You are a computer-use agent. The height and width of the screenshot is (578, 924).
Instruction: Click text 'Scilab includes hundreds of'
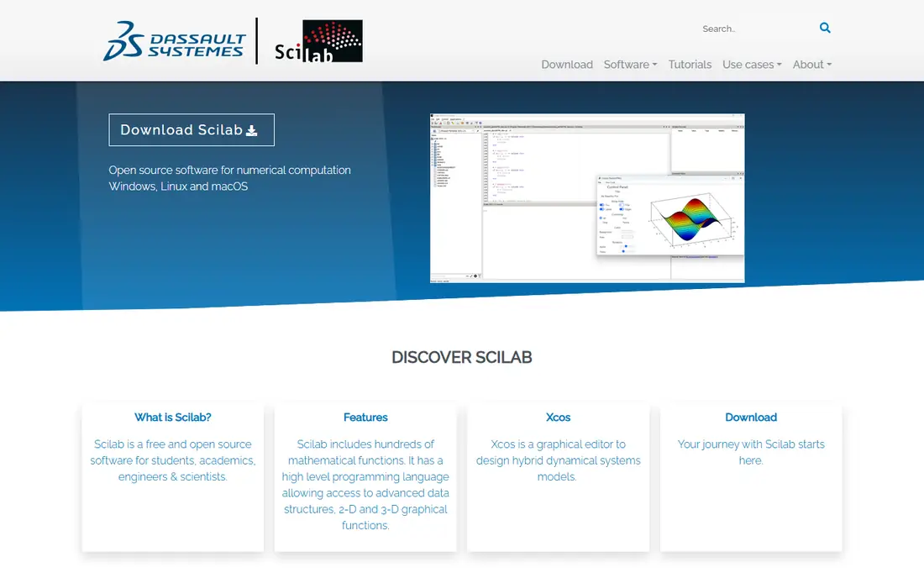(365, 444)
